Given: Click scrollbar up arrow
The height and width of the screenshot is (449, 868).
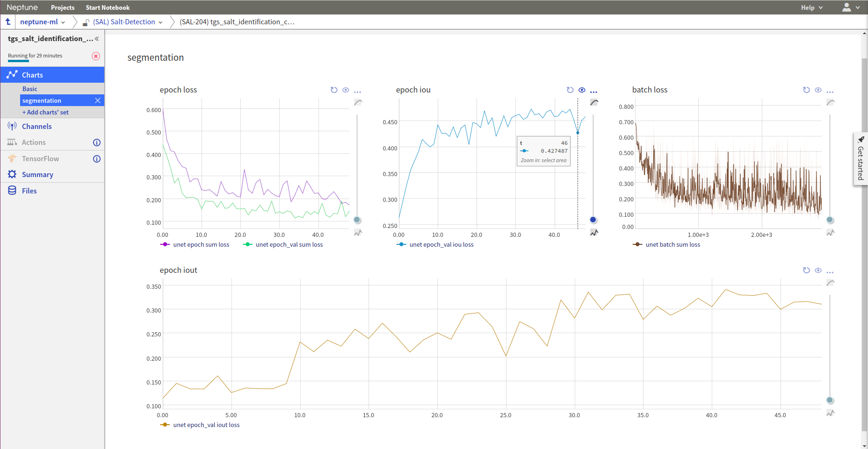Looking at the screenshot, I should 864,33.
